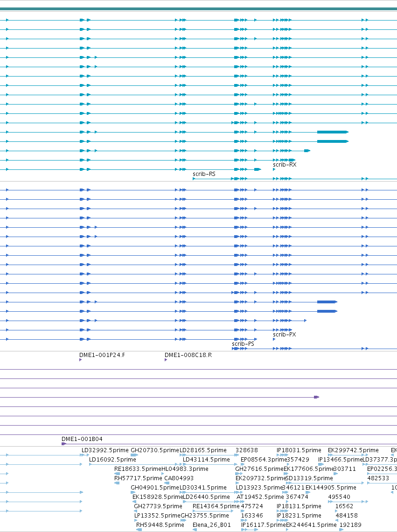Open EST EK144905.5prime
Image resolution: width=397 pixels, height=532 pixels.
pos(331,488)
